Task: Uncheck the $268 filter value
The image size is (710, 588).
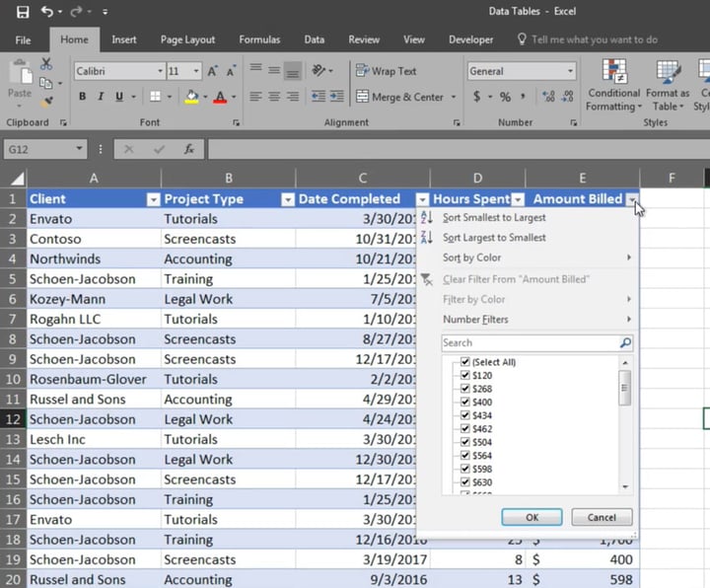Action: pyautogui.click(x=465, y=389)
